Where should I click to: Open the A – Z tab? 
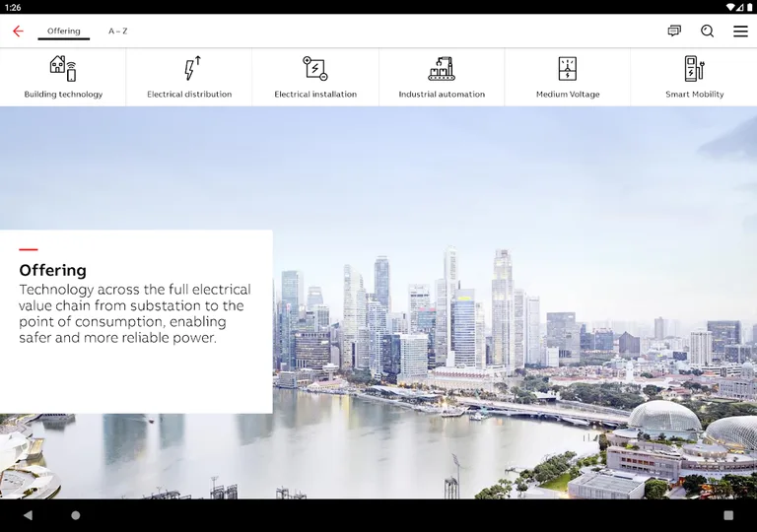pyautogui.click(x=118, y=31)
